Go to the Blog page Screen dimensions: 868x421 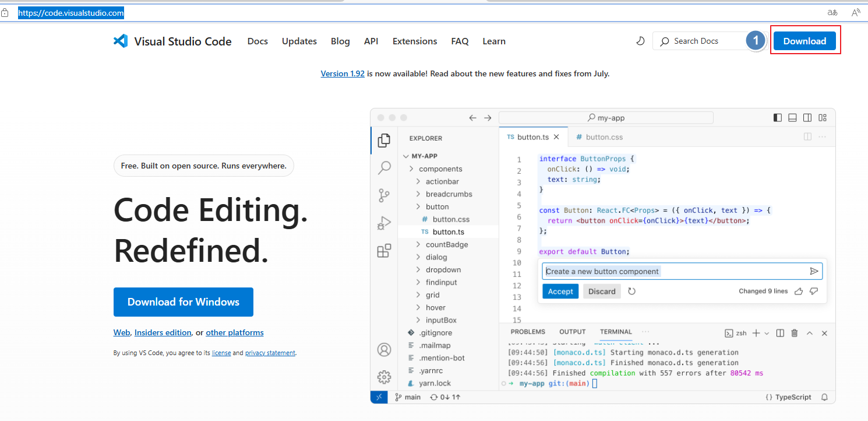[340, 41]
